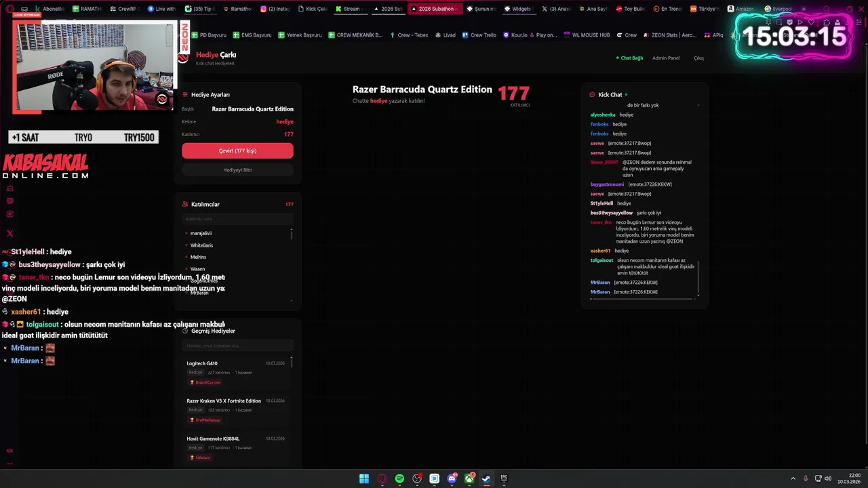The image size is (868, 488).
Task: Switch to the Widgets browser tab
Action: (x=518, y=9)
